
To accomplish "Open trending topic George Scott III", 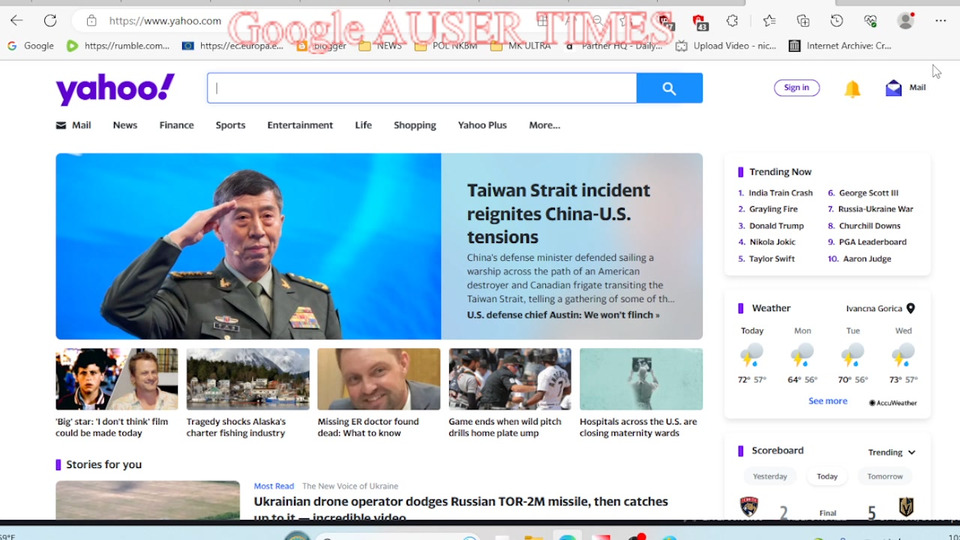I will click(x=868, y=193).
